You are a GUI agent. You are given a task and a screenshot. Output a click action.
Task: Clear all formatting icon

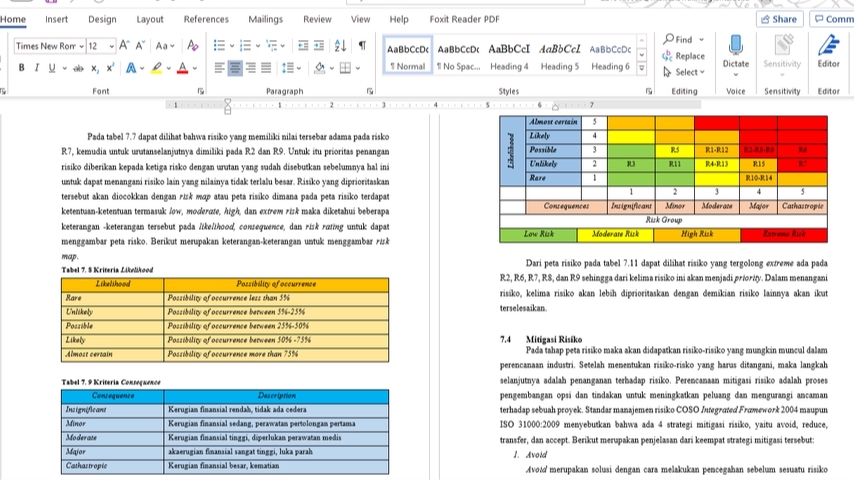click(192, 46)
